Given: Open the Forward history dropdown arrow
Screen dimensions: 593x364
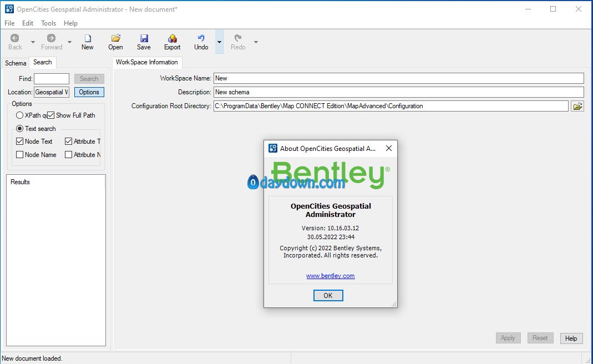Looking at the screenshot, I should coord(69,42).
